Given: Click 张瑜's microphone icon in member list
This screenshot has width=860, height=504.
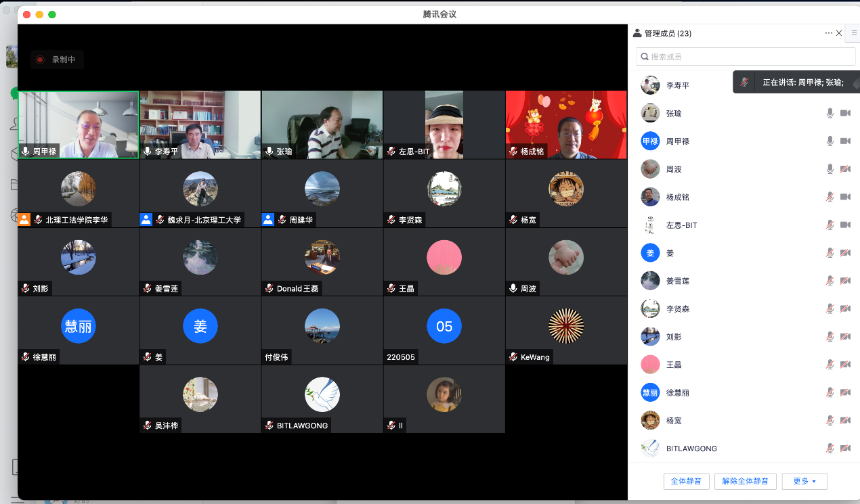Looking at the screenshot, I should coord(830,113).
